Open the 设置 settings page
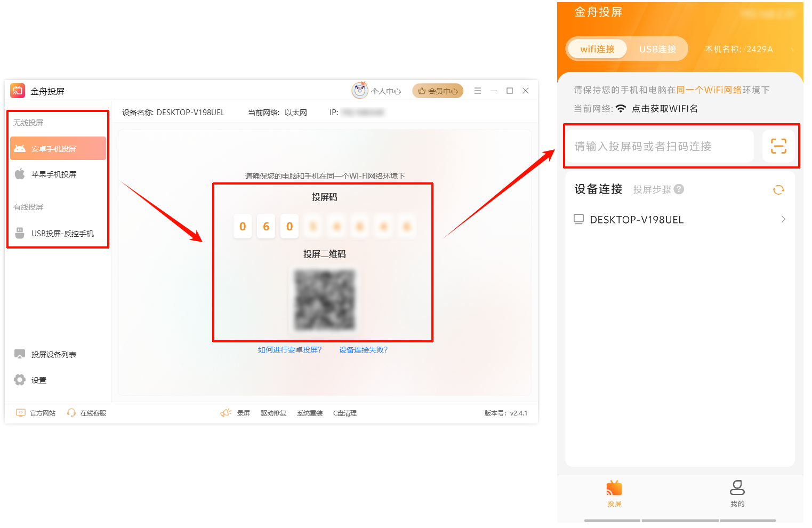 39,380
